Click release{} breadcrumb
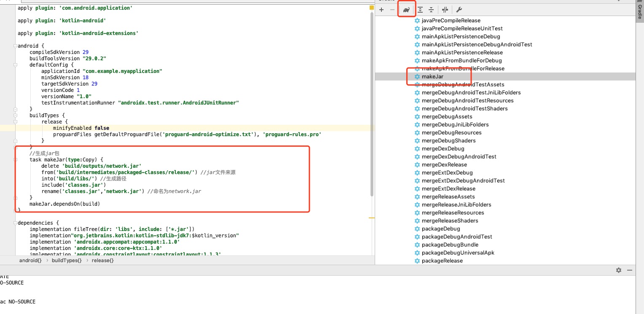Screen dimensions: 644x314 pos(102,260)
